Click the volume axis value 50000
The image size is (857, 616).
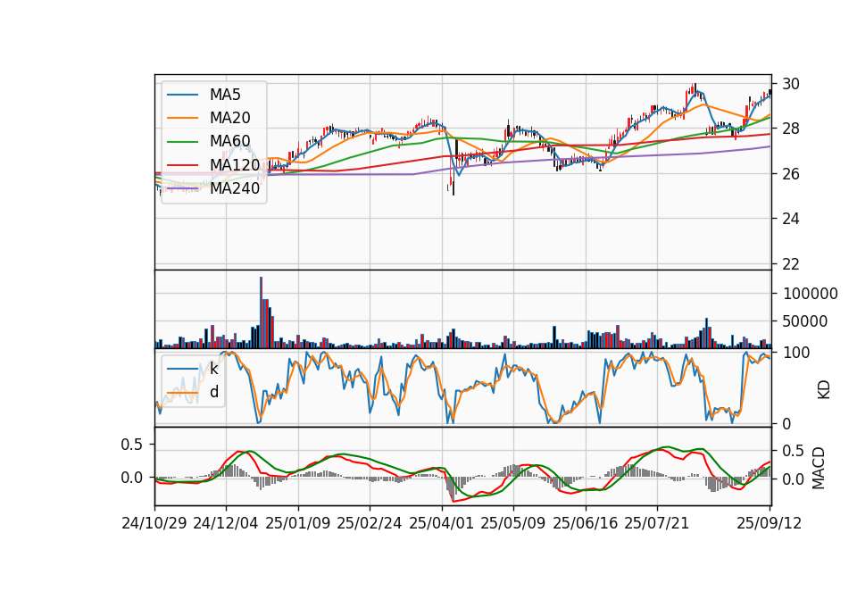(805, 321)
